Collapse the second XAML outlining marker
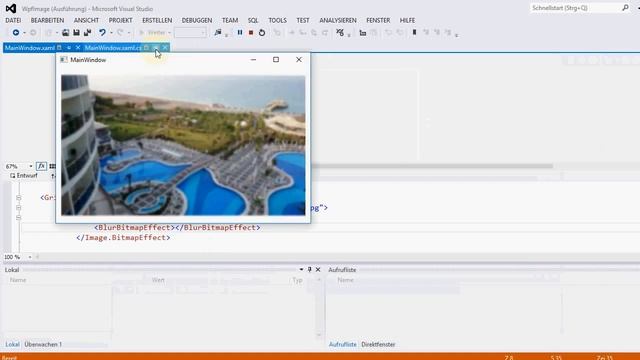This screenshot has height=360, width=640. point(19,208)
